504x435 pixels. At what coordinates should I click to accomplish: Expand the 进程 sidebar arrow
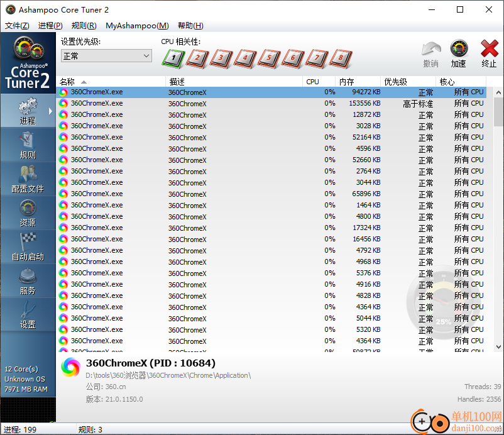[x=50, y=111]
